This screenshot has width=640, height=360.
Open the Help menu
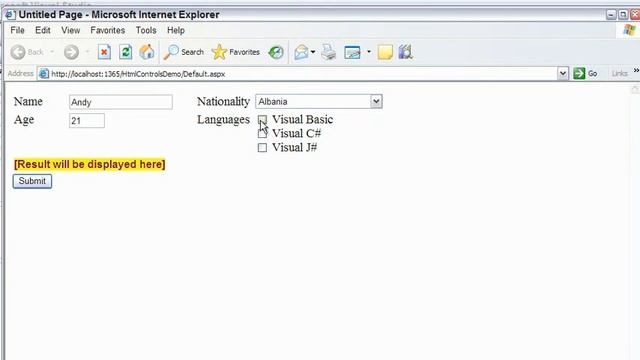[176, 31]
